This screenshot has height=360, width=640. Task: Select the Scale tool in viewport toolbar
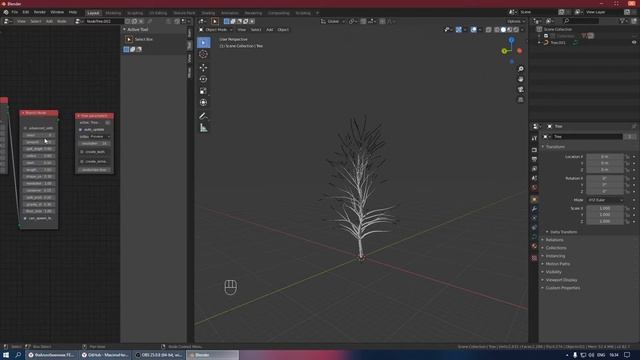203,91
